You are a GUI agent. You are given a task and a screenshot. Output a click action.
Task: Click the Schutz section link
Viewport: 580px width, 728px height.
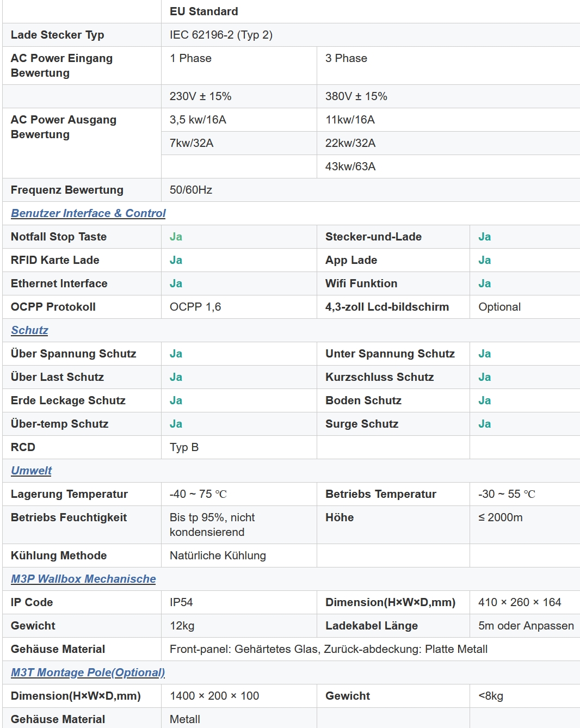coord(29,330)
